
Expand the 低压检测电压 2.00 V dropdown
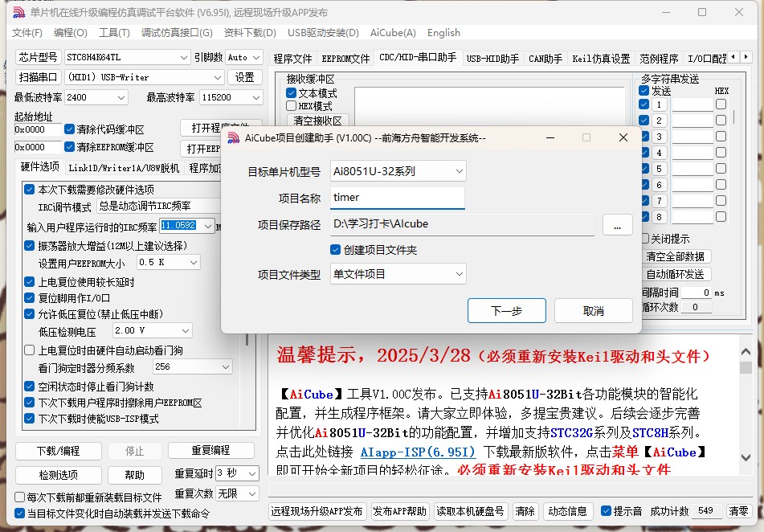(185, 330)
